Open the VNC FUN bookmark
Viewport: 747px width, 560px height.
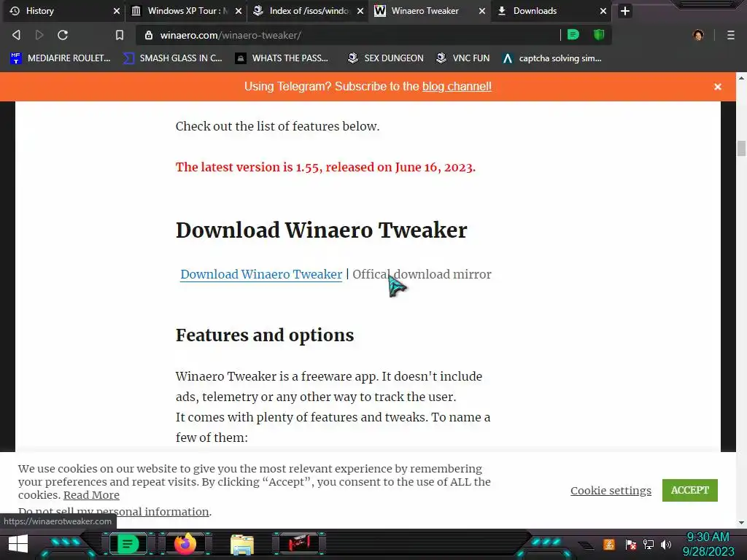tap(463, 58)
